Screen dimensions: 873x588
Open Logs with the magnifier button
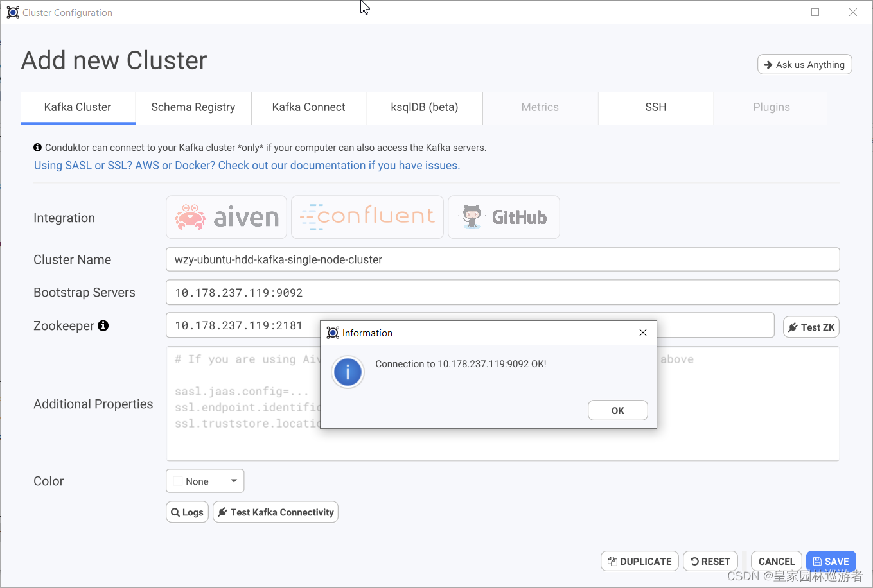(187, 512)
